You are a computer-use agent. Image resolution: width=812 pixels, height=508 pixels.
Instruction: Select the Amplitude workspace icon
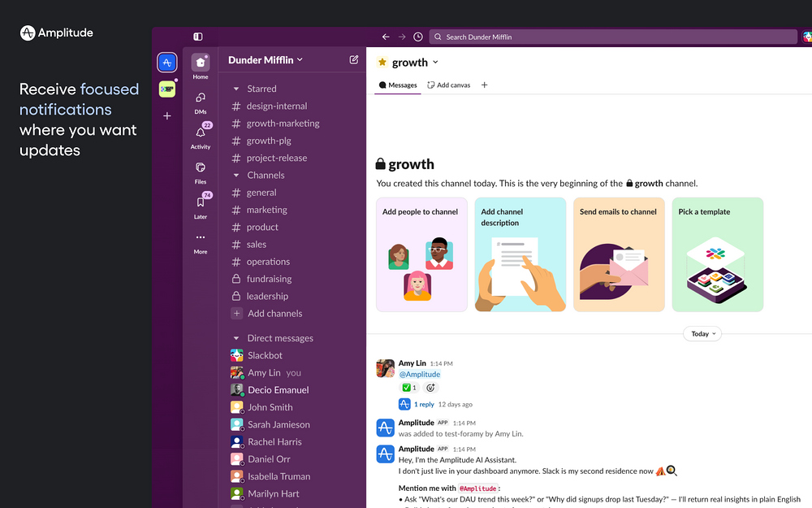[166, 63]
